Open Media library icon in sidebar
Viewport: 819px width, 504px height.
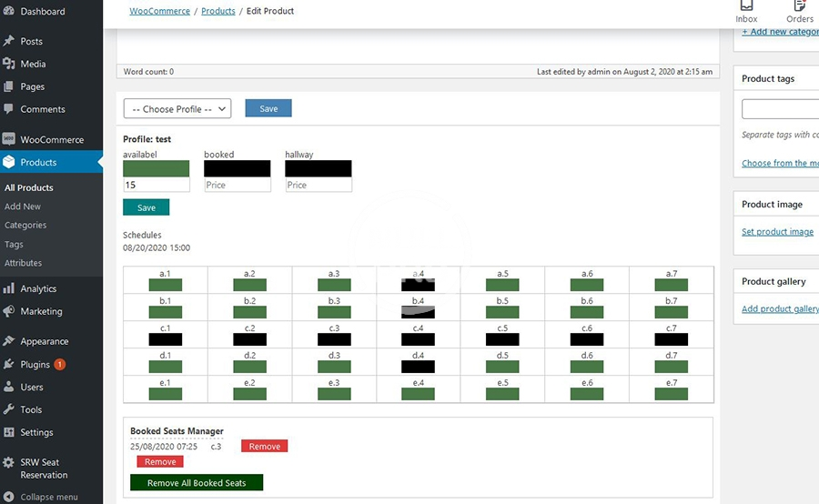[9, 64]
